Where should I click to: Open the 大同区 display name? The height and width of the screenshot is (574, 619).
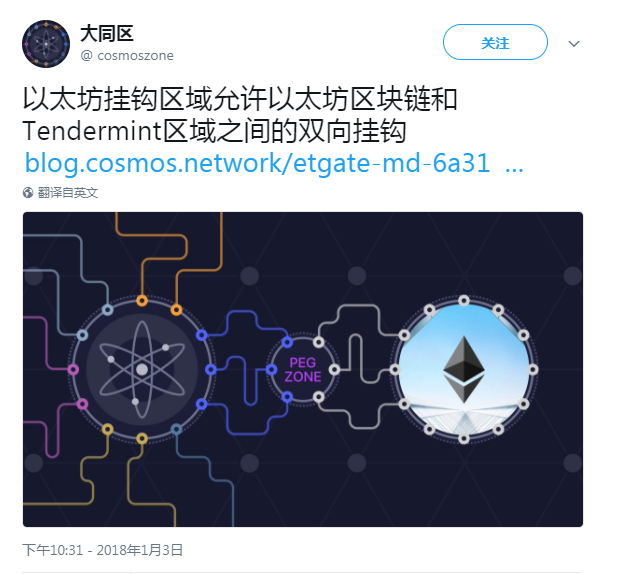pos(107,34)
